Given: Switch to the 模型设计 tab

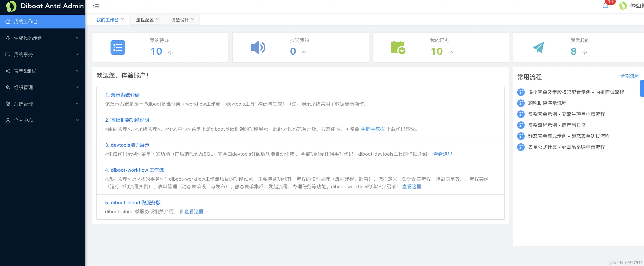Looking at the screenshot, I should click(x=180, y=20).
